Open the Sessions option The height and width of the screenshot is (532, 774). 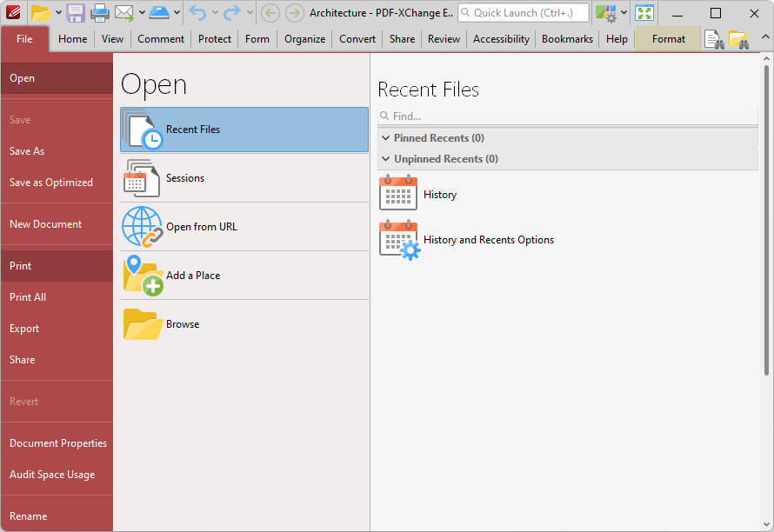coord(244,178)
